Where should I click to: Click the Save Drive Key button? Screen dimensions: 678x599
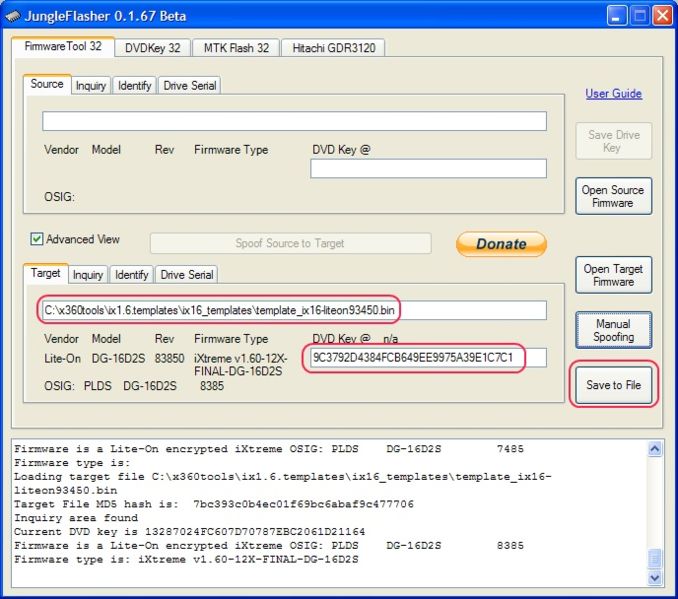coord(613,141)
